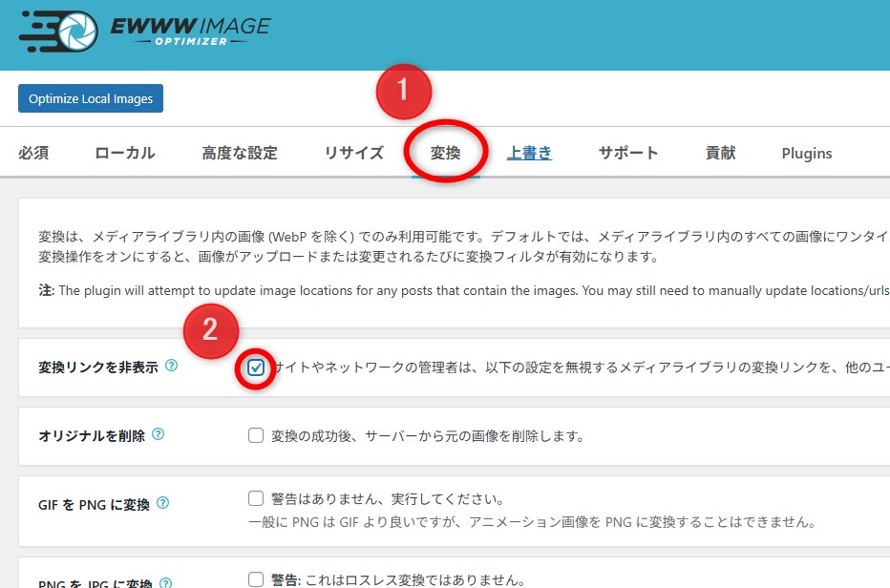This screenshot has height=588, width=890.
Task: Open help for PNG を JPG に変換
Action: 167,582
